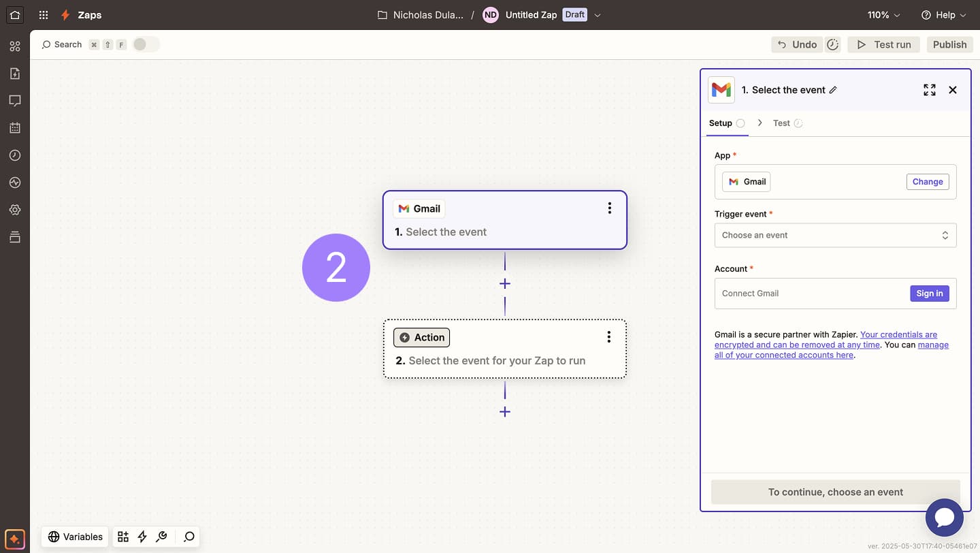
Task: Rename step with the pencil icon
Action: [833, 90]
